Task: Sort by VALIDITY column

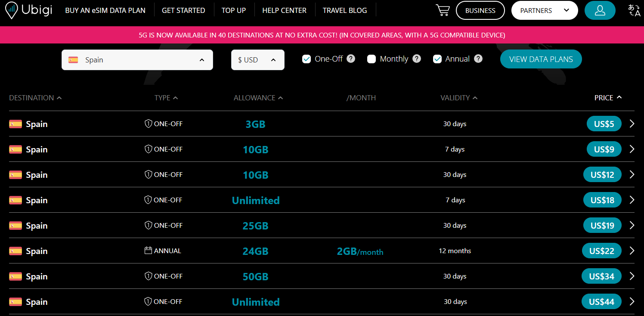Action: [459, 98]
